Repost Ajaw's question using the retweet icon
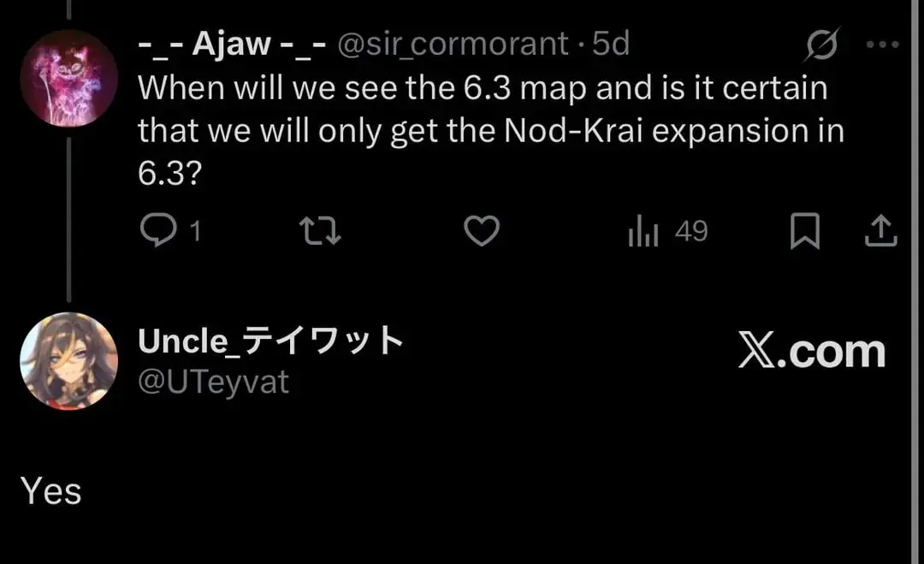The width and height of the screenshot is (924, 564). (x=321, y=231)
